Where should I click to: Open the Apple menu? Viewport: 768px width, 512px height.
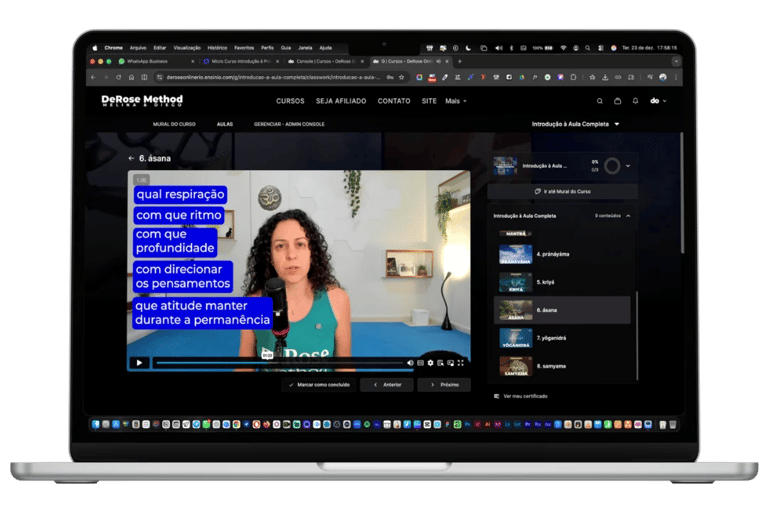point(95,48)
